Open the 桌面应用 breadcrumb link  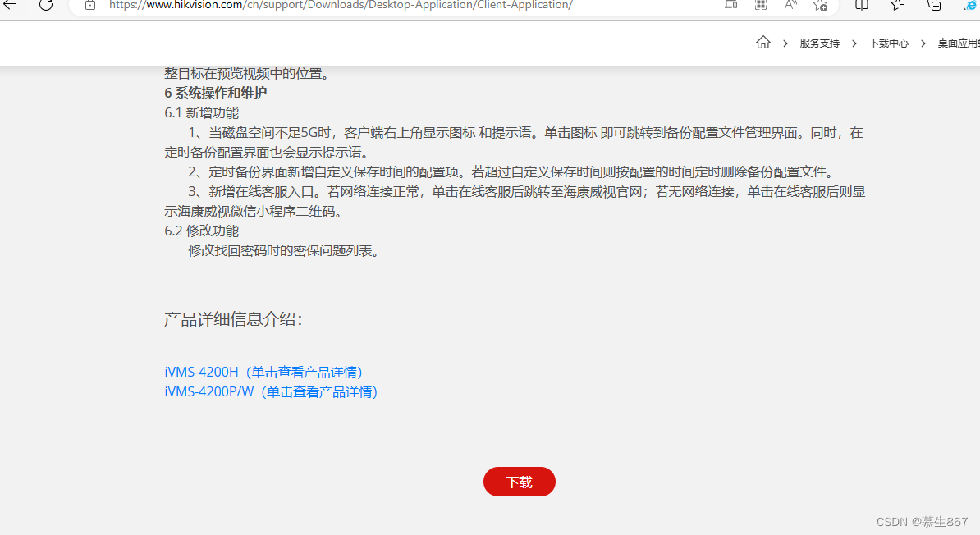pos(958,43)
